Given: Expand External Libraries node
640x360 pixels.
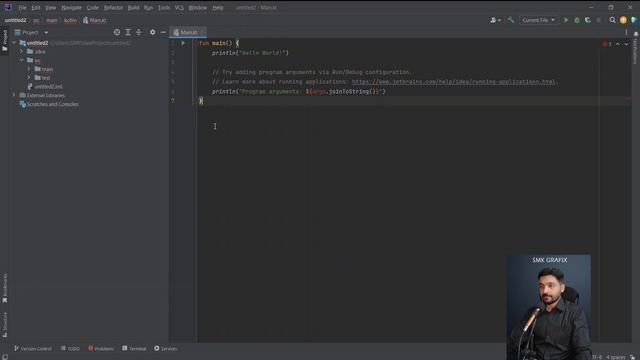Looking at the screenshot, I should 14,95.
